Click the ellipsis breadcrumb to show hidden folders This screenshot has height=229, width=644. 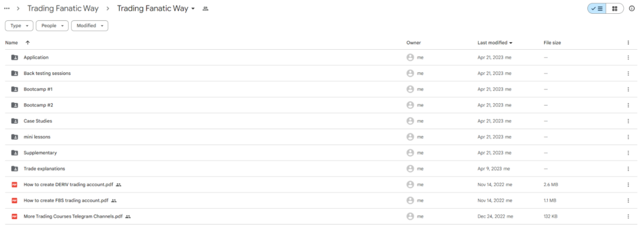point(6,9)
